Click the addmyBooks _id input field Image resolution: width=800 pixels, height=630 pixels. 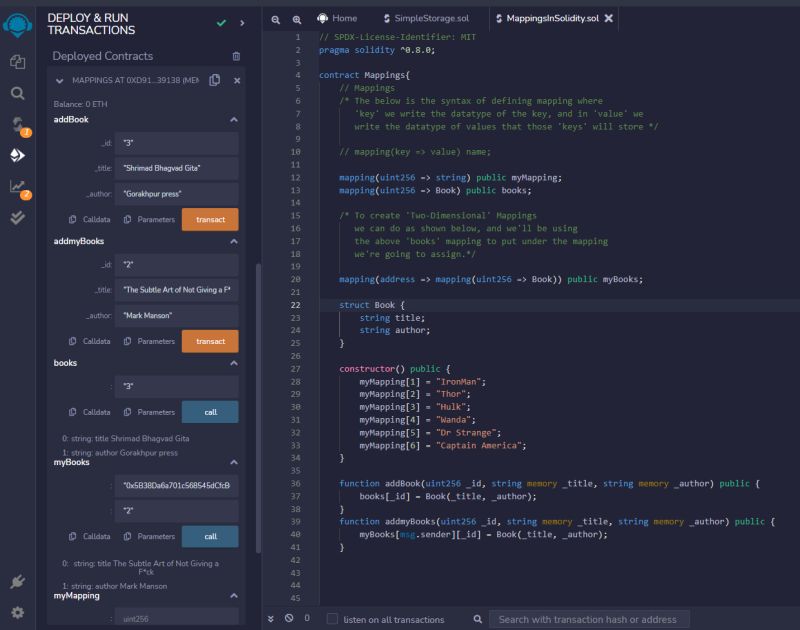[177, 265]
